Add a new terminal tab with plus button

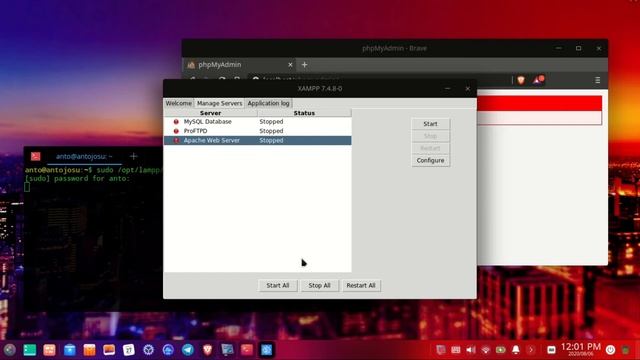tap(133, 156)
